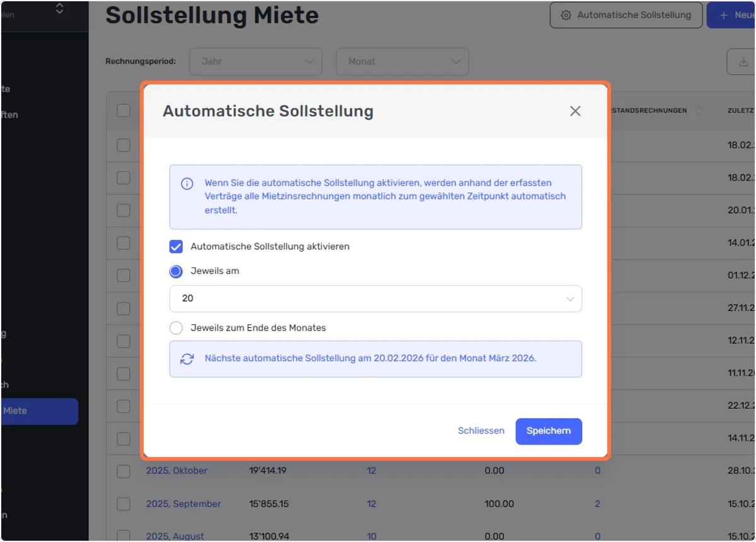Click the Automatische Sollstellung toolbar button
Image resolution: width=756 pixels, height=542 pixels.
coord(626,15)
